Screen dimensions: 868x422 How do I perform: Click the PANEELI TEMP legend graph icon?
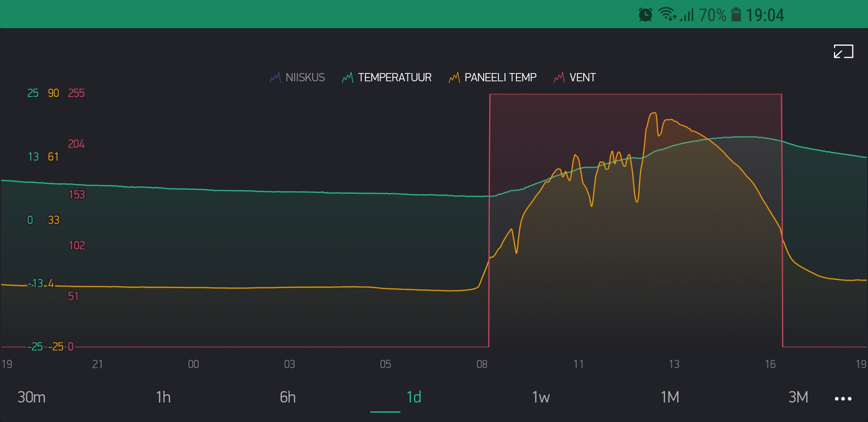coord(454,77)
